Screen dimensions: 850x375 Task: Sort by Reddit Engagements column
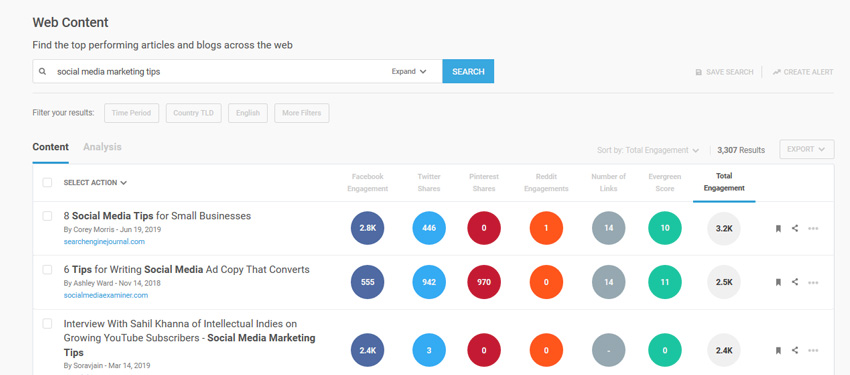[546, 183]
